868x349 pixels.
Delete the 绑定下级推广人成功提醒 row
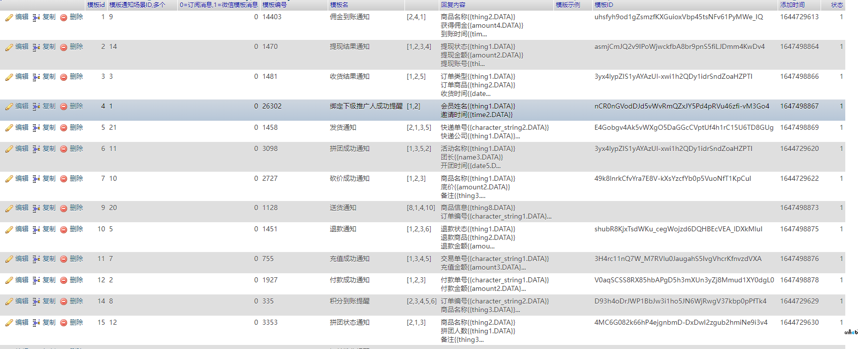pos(64,107)
